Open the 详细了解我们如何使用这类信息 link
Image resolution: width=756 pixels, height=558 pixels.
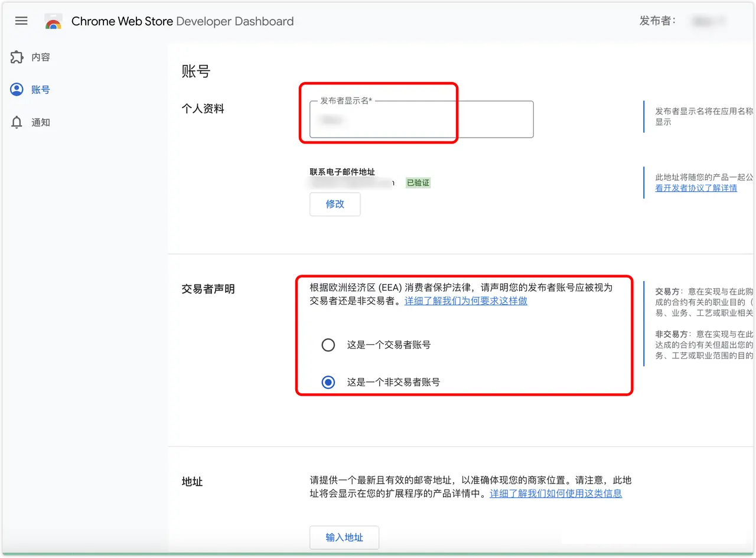556,493
